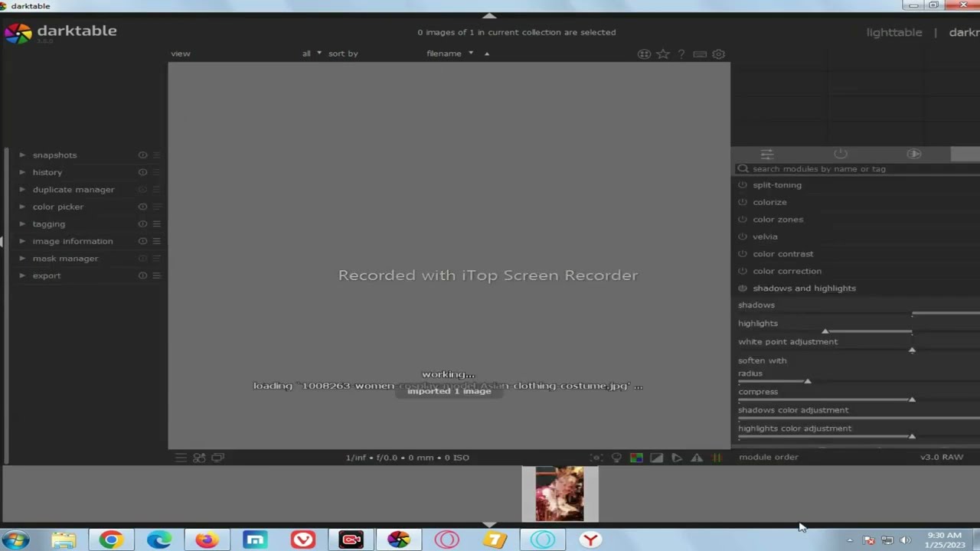Open presets menu for snapshots module
The image size is (980, 551).
(156, 155)
